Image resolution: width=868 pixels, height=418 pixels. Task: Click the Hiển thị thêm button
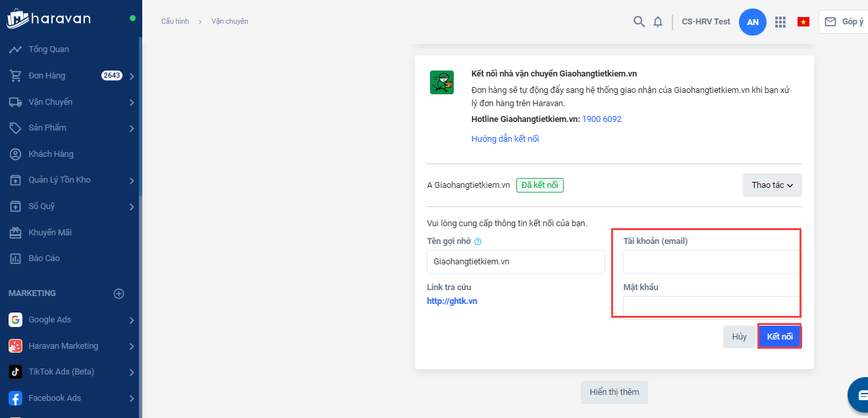pyautogui.click(x=614, y=392)
